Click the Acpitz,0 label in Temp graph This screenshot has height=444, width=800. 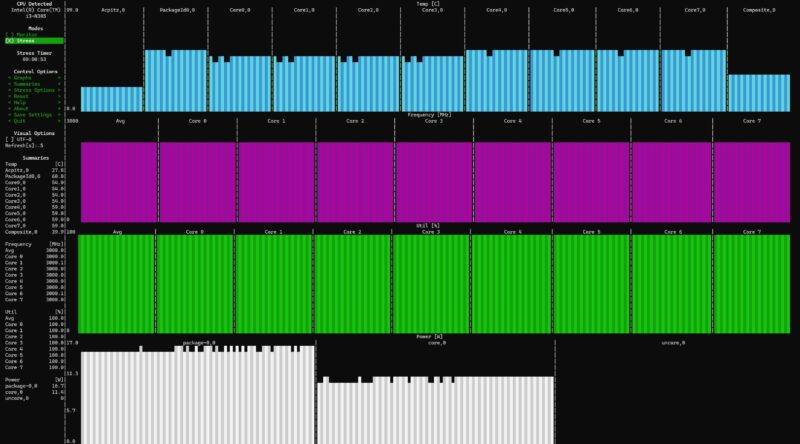113,10
